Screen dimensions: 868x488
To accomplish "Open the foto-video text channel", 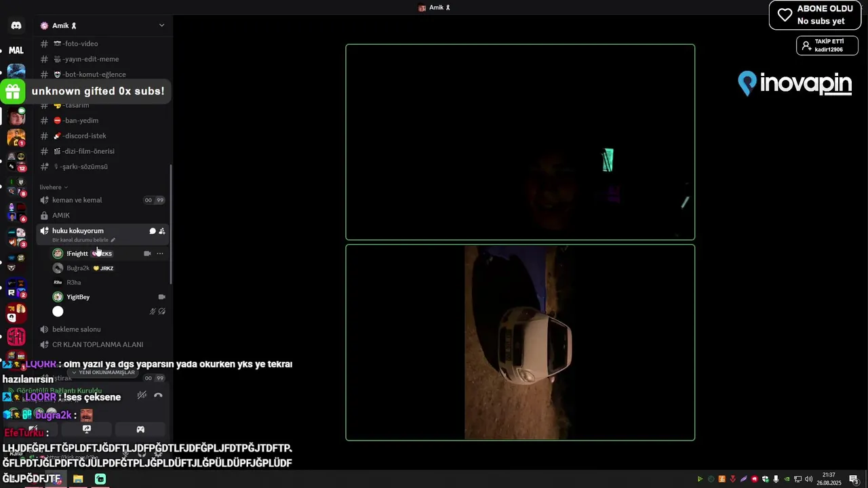I will click(103, 43).
